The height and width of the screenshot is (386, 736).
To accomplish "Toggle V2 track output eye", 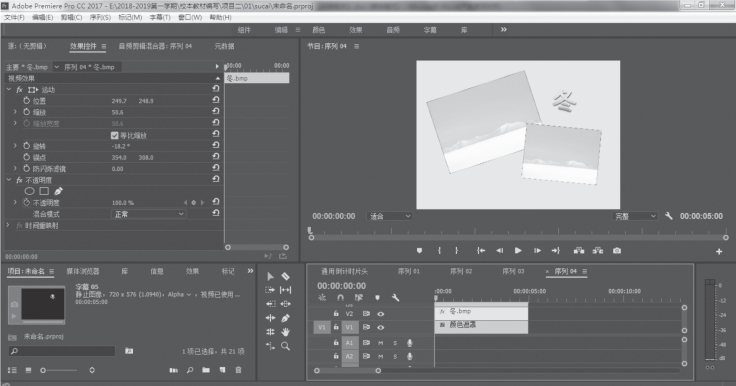I will click(381, 314).
